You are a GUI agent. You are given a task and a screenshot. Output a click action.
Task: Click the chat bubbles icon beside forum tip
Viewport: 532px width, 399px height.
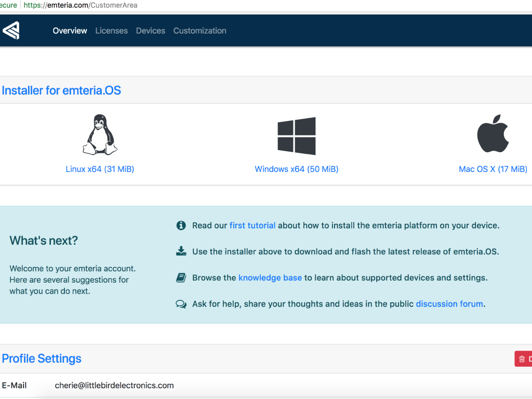(181, 303)
